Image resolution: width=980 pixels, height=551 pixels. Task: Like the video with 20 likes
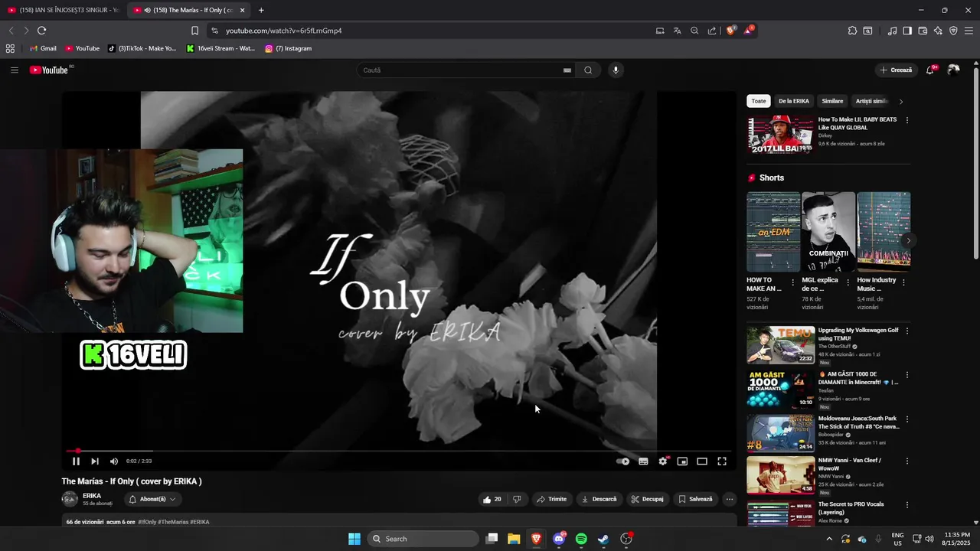coord(492,499)
